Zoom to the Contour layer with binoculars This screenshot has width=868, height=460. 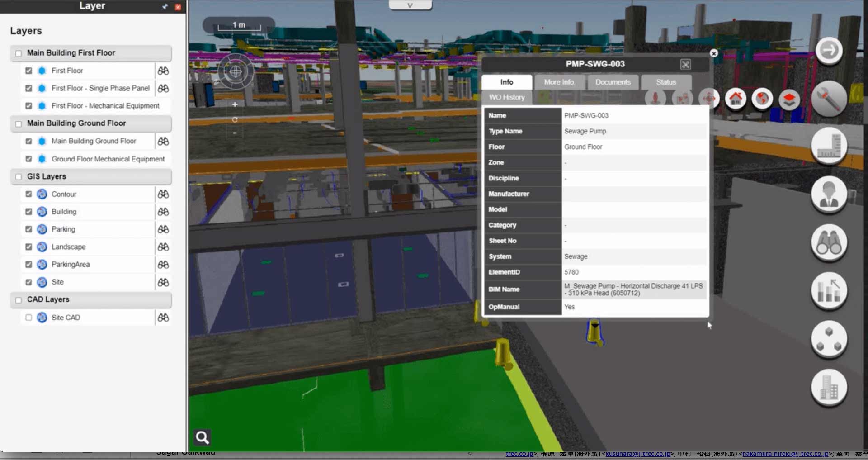163,194
